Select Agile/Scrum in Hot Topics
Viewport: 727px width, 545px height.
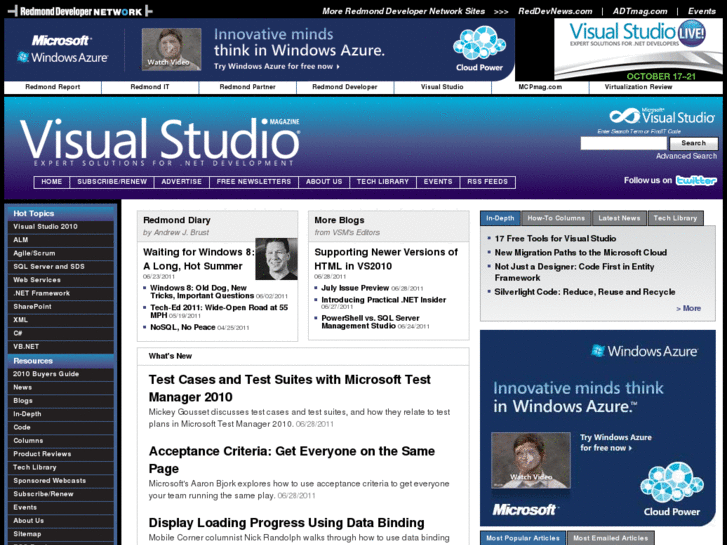coord(61,254)
